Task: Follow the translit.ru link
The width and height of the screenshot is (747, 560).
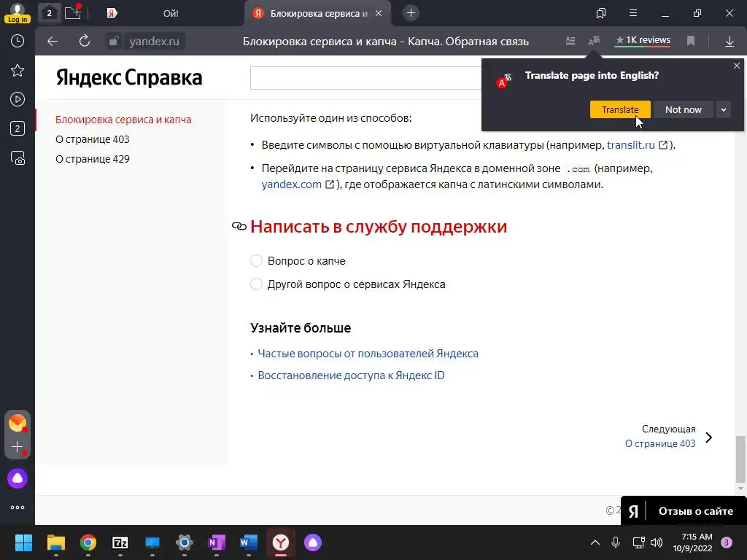Action: click(x=631, y=145)
